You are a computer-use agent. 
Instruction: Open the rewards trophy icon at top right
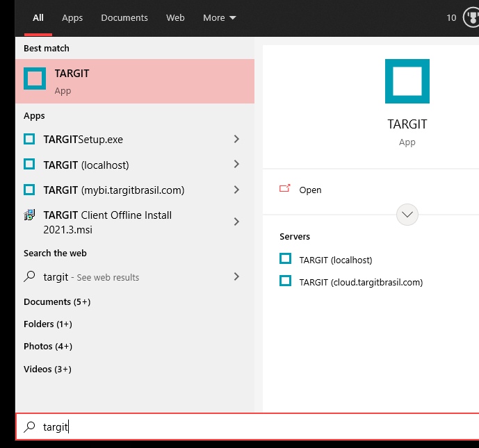point(471,17)
